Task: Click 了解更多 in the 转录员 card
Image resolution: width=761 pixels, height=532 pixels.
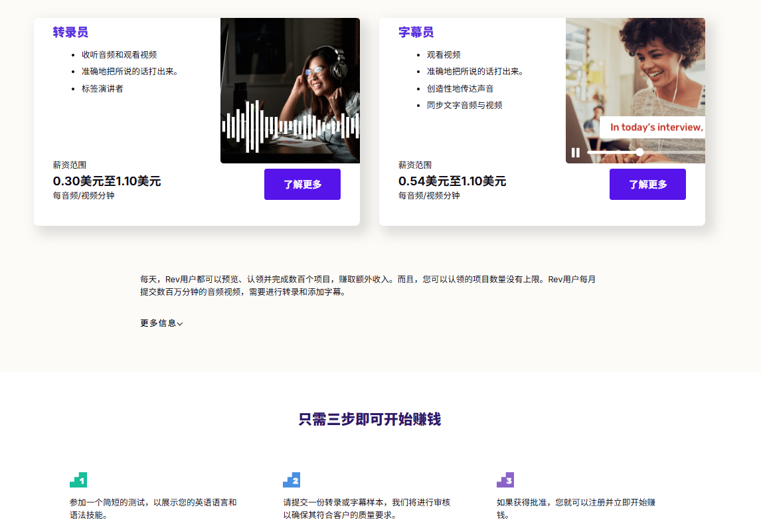Action: point(302,184)
